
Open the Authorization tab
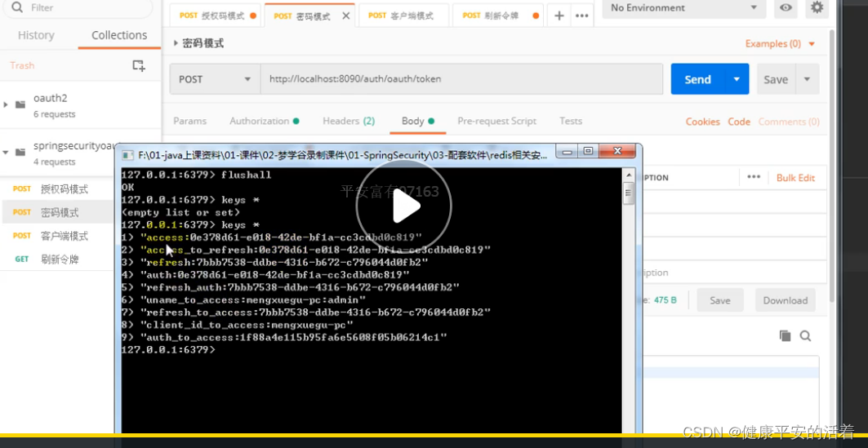pos(264,121)
